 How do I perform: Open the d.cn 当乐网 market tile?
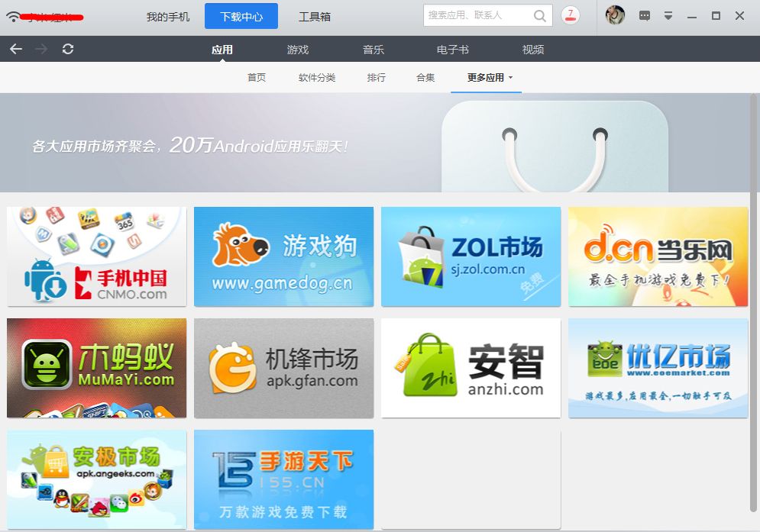click(x=658, y=256)
